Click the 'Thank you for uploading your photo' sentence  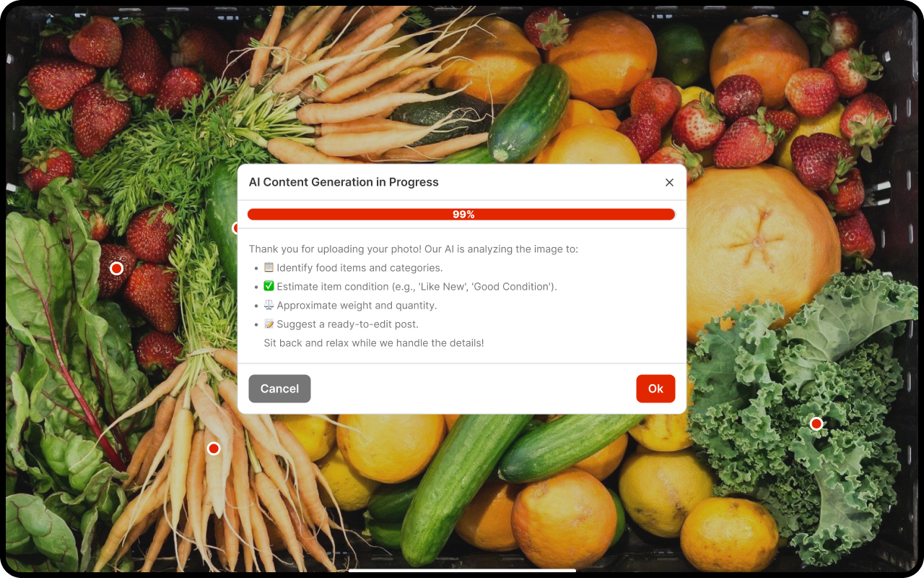tap(413, 249)
